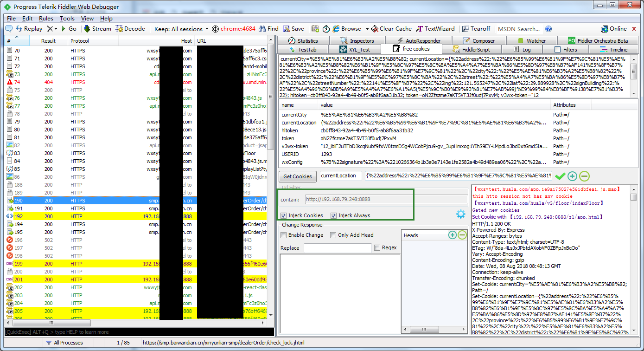Switch to the AutoResponder tab
The image size is (644, 351).
[x=419, y=41]
